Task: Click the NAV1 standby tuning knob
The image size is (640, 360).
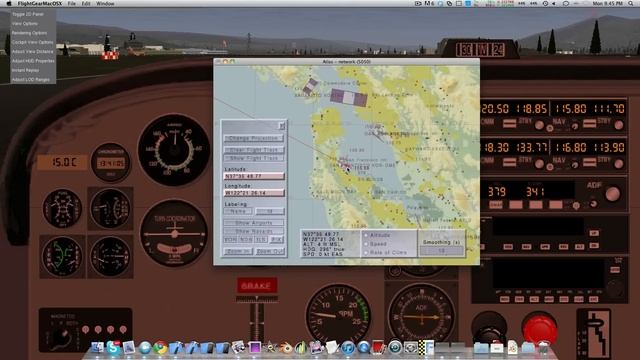Action: [x=619, y=125]
